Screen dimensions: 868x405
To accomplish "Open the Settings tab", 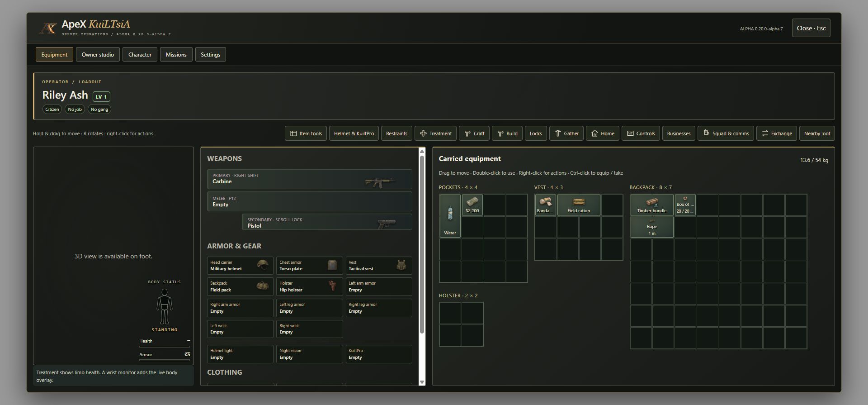I will 210,55.
